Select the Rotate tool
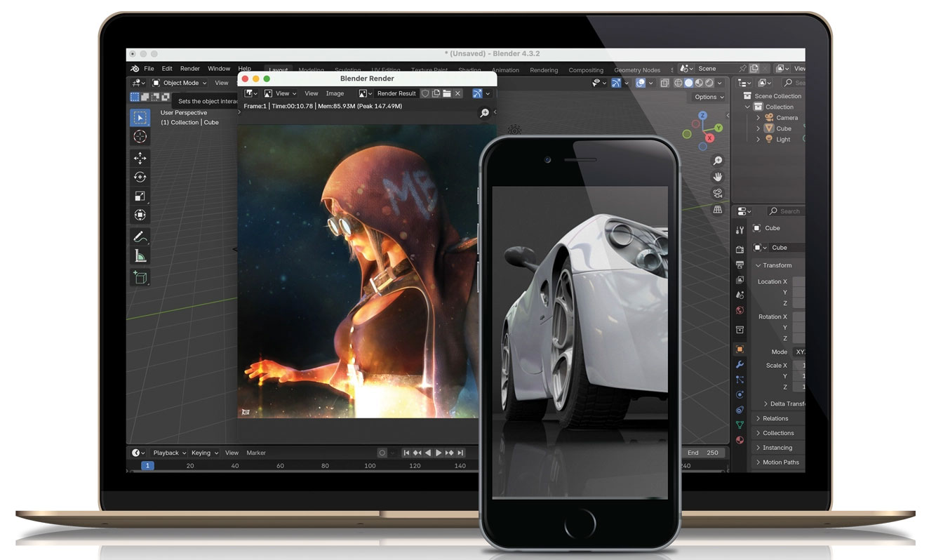The height and width of the screenshot is (560, 929). point(140,178)
